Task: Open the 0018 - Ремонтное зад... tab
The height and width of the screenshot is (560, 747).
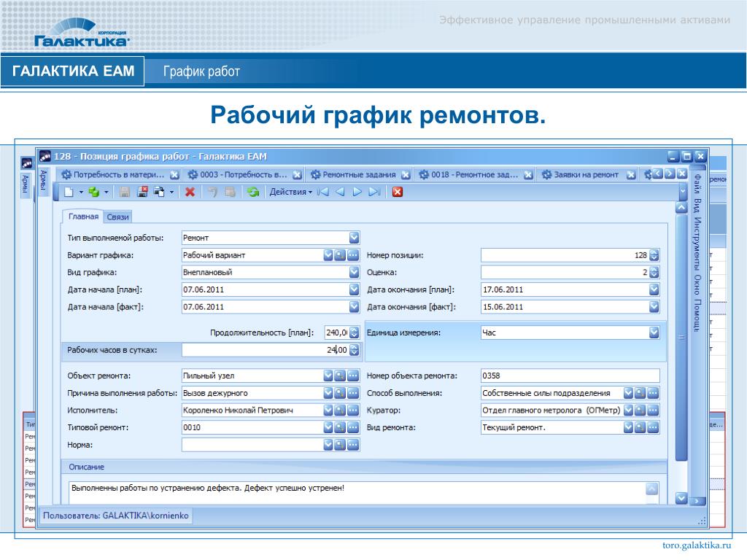Action: pyautogui.click(x=474, y=175)
